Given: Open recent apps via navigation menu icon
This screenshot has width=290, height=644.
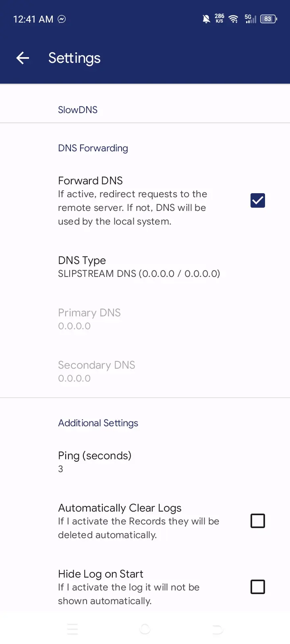Looking at the screenshot, I should (72, 629).
